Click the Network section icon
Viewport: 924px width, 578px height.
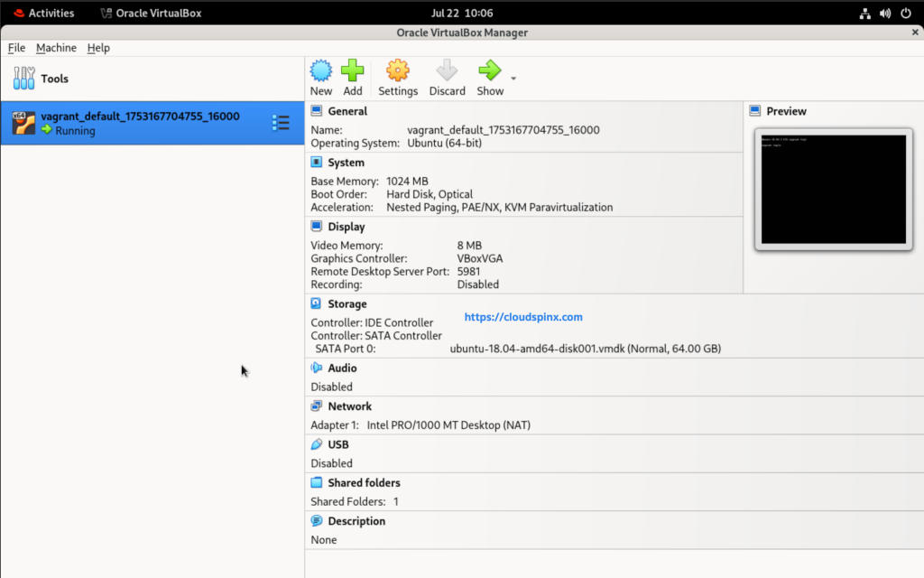click(317, 406)
